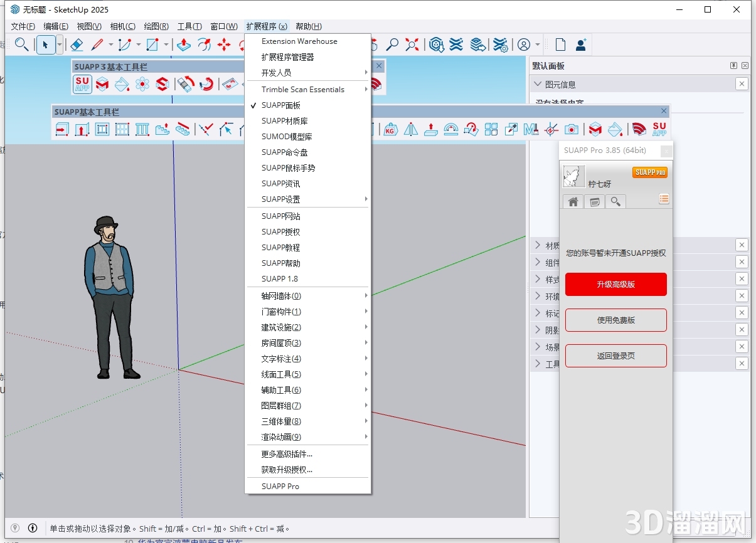Click the new blank document icon
Viewport: 756px width, 543px height.
click(560, 45)
